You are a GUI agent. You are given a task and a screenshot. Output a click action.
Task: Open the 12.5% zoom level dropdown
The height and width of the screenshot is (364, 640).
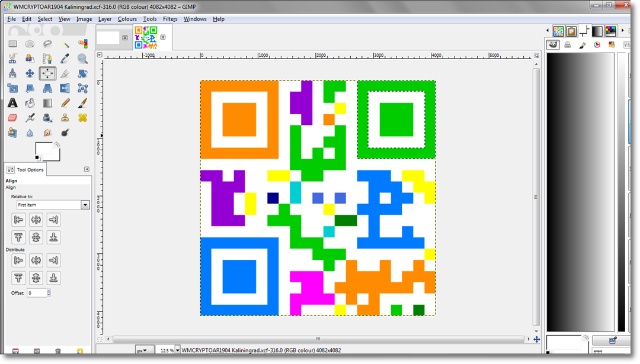click(x=177, y=350)
